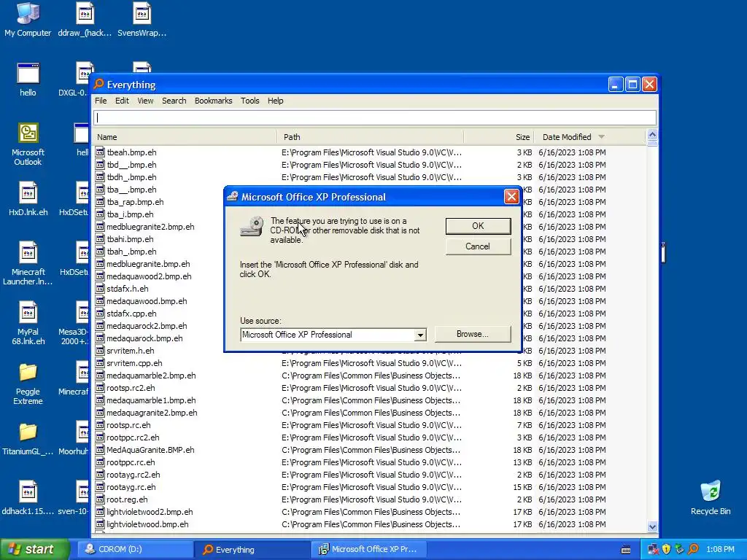This screenshot has height=560, width=747.
Task: Switch to Microsoft Office XP taskbar button
Action: (x=368, y=549)
